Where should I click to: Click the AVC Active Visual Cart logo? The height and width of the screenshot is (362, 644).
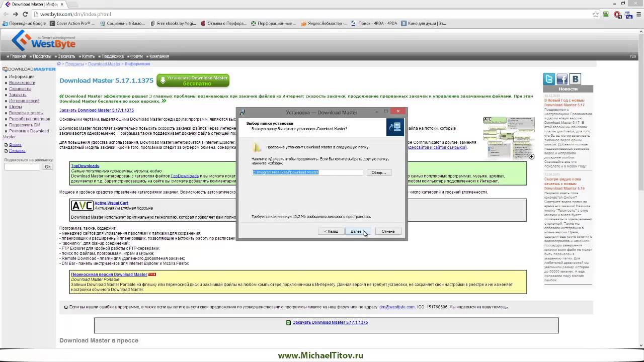point(83,206)
